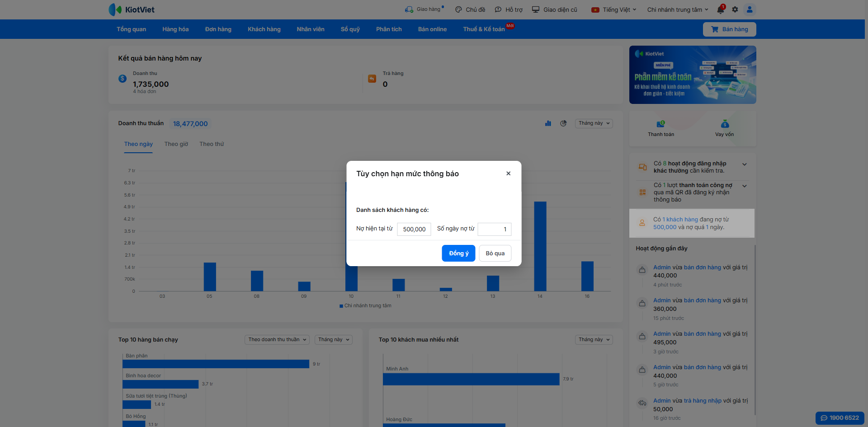868x427 pixels.
Task: Click the abnormal login activity icon
Action: [x=642, y=167]
